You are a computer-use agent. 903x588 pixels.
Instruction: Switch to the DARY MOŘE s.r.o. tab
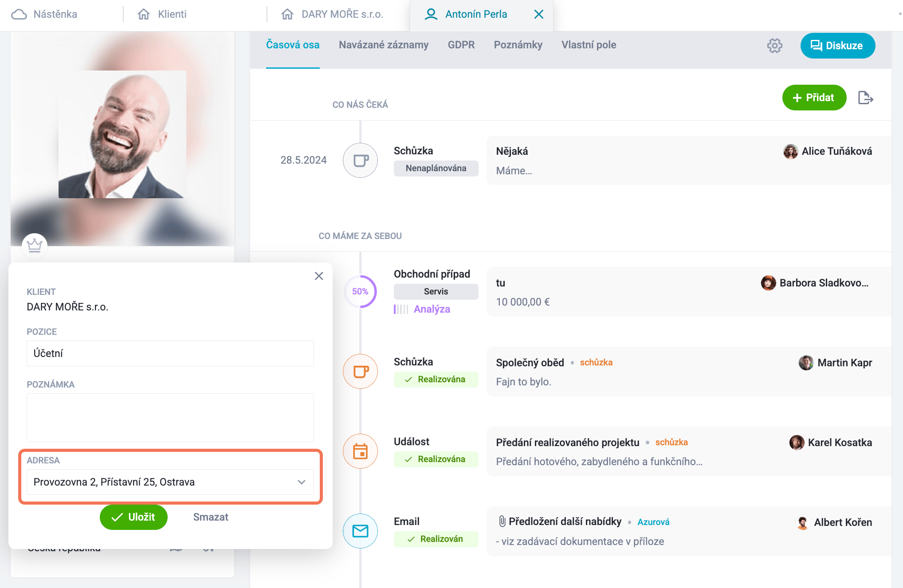point(332,14)
